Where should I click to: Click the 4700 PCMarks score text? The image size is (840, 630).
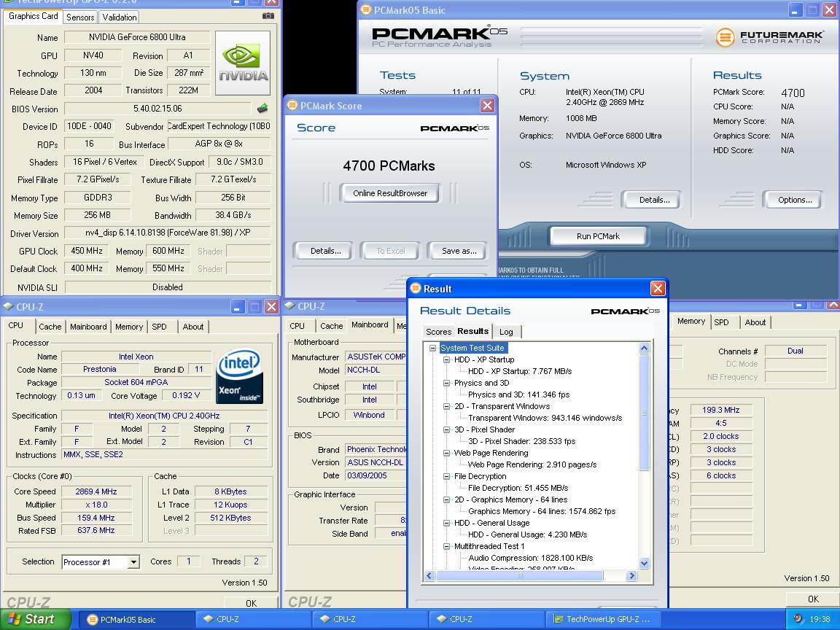coord(389,166)
